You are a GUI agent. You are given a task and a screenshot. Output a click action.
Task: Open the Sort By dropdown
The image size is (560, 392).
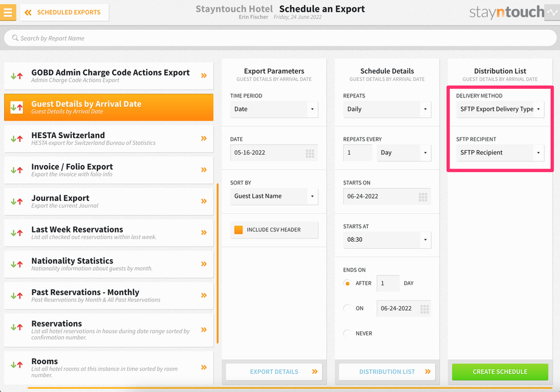[274, 197]
